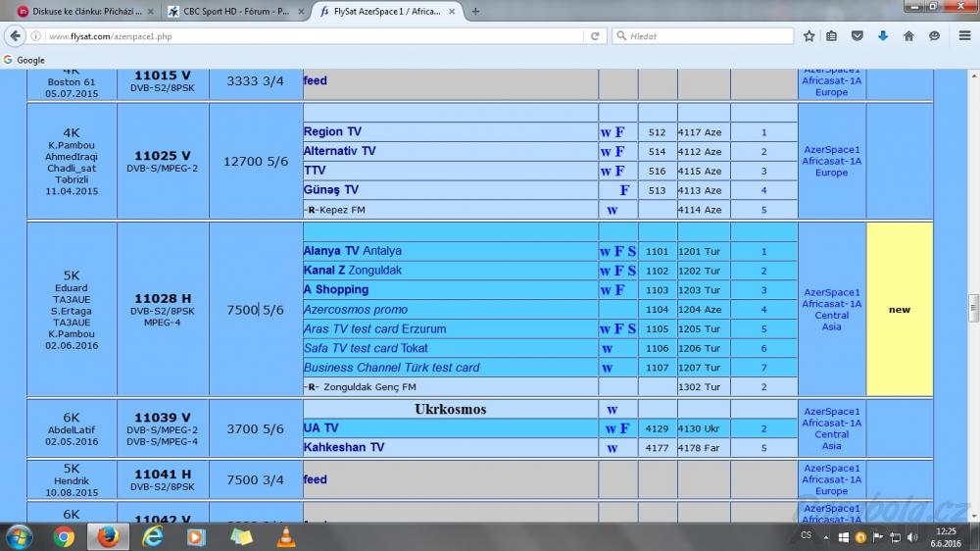Go back using the browser back arrow

click(15, 36)
